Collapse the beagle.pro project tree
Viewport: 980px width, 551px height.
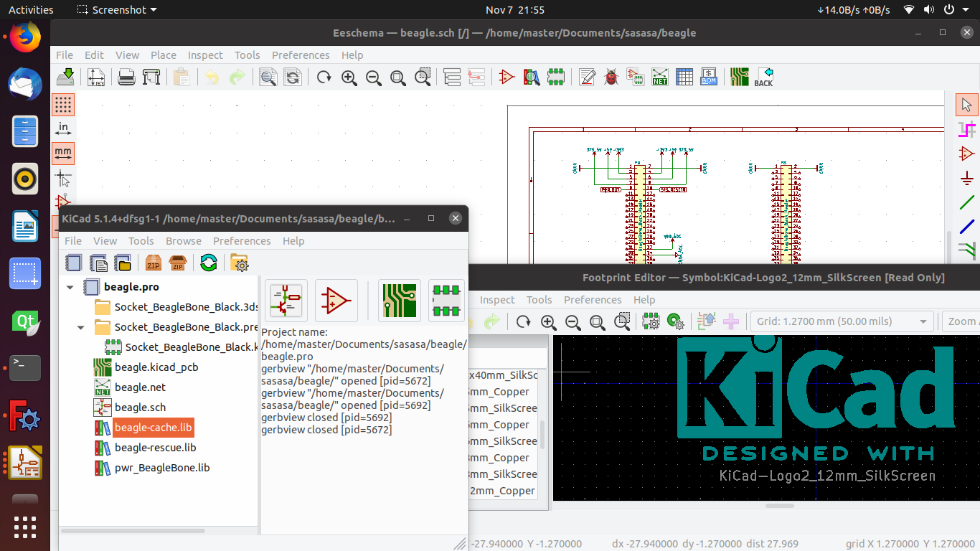tap(70, 287)
